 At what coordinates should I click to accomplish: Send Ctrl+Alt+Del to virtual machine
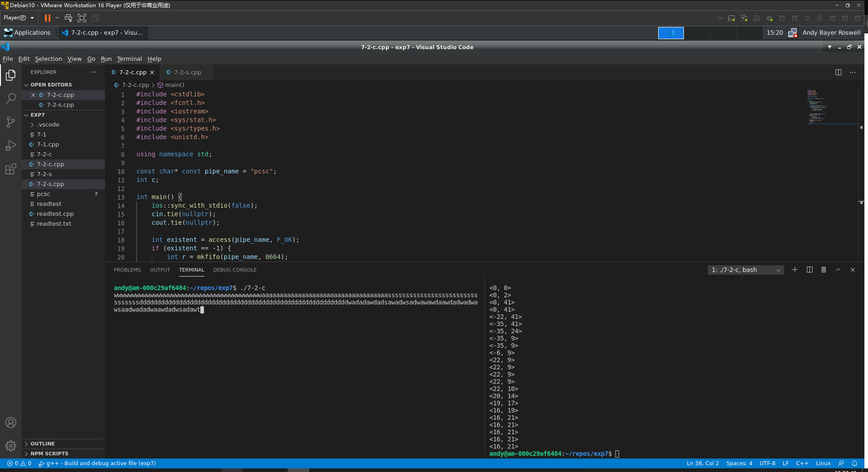coord(68,18)
